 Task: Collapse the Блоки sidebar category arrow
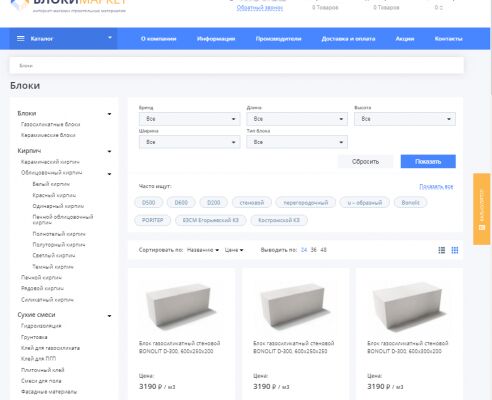tap(109, 114)
